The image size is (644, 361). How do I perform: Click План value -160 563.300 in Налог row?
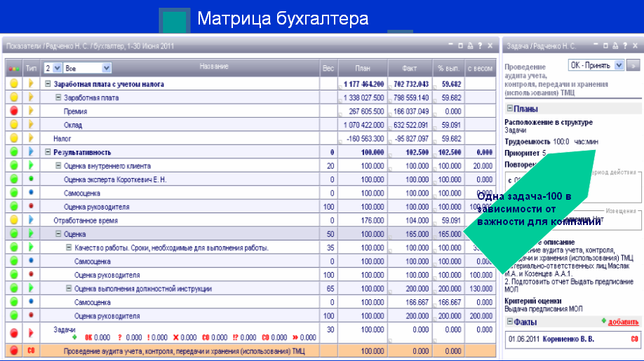coord(365,139)
